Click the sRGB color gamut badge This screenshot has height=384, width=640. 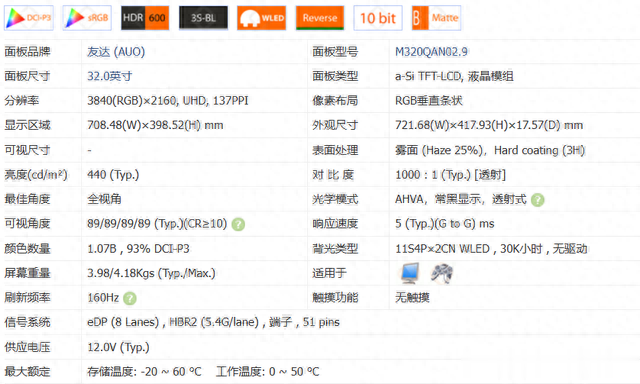(x=87, y=18)
